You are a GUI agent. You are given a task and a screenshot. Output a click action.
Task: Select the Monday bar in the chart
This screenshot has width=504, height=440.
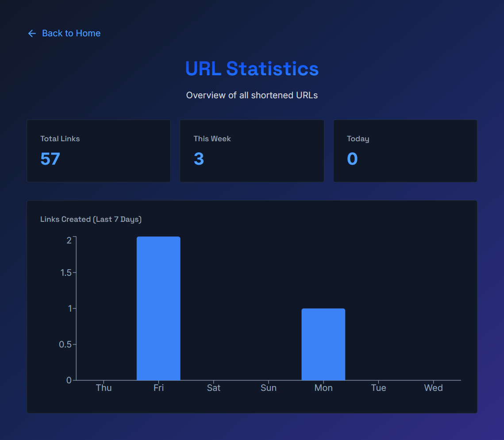pyautogui.click(x=323, y=344)
